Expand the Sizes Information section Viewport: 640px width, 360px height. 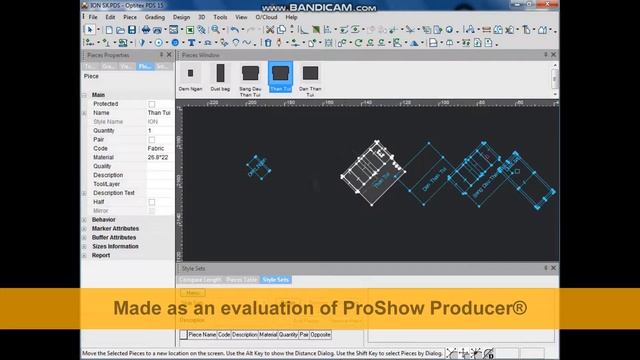pos(84,247)
